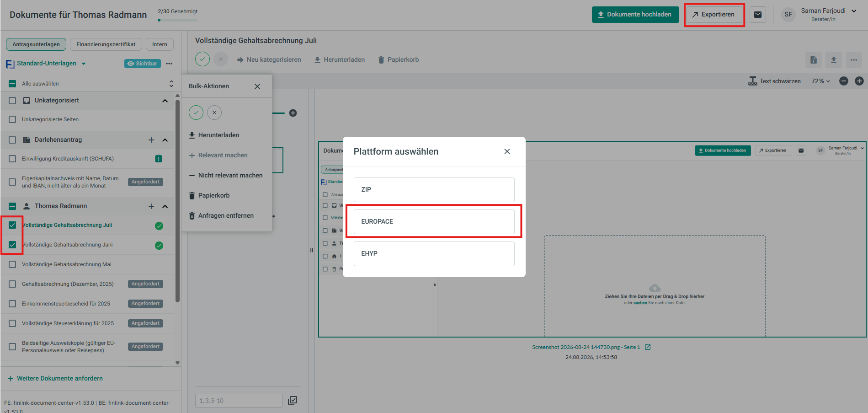Click Weitere Dokumente anfordern link
Viewport: 868px width, 413px height.
[55, 379]
